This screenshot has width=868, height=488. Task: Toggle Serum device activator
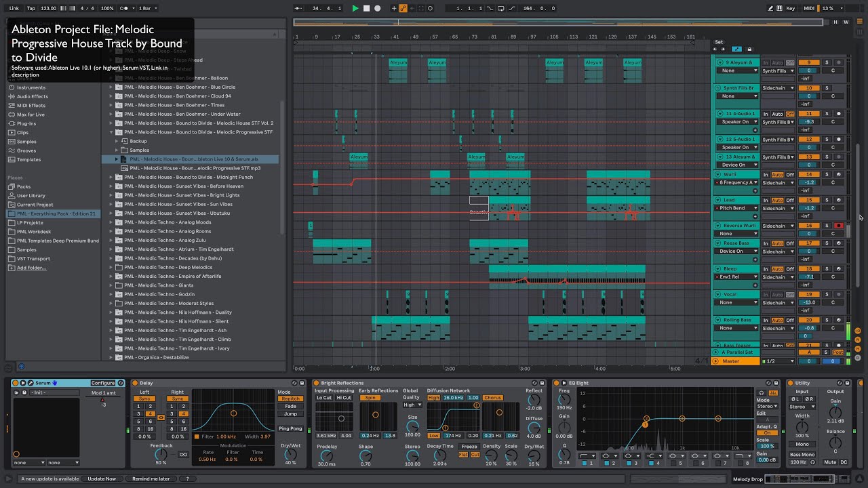coord(16,383)
